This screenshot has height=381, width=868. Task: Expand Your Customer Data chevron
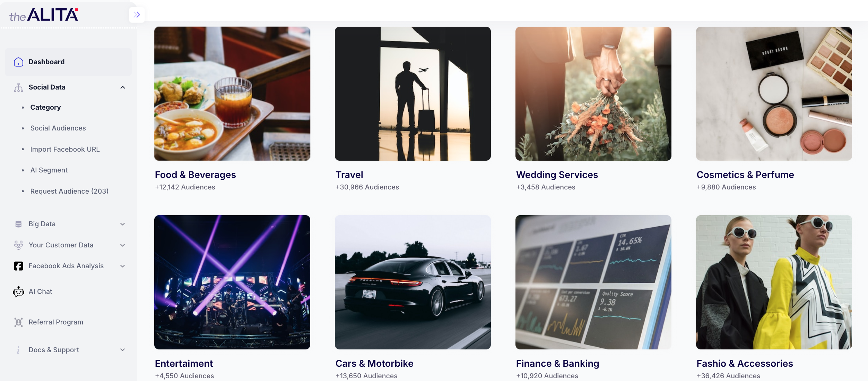click(123, 245)
